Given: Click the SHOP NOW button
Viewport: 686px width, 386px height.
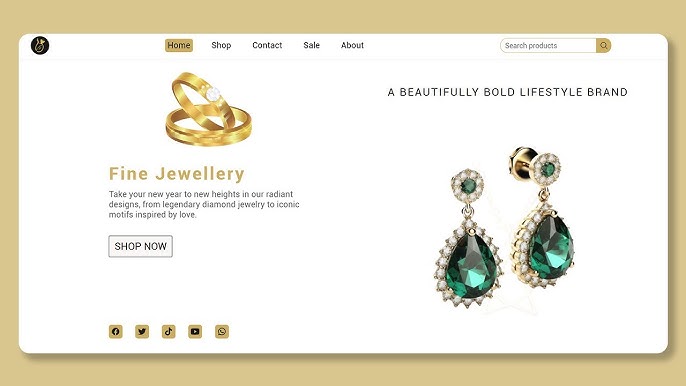Looking at the screenshot, I should click(140, 246).
